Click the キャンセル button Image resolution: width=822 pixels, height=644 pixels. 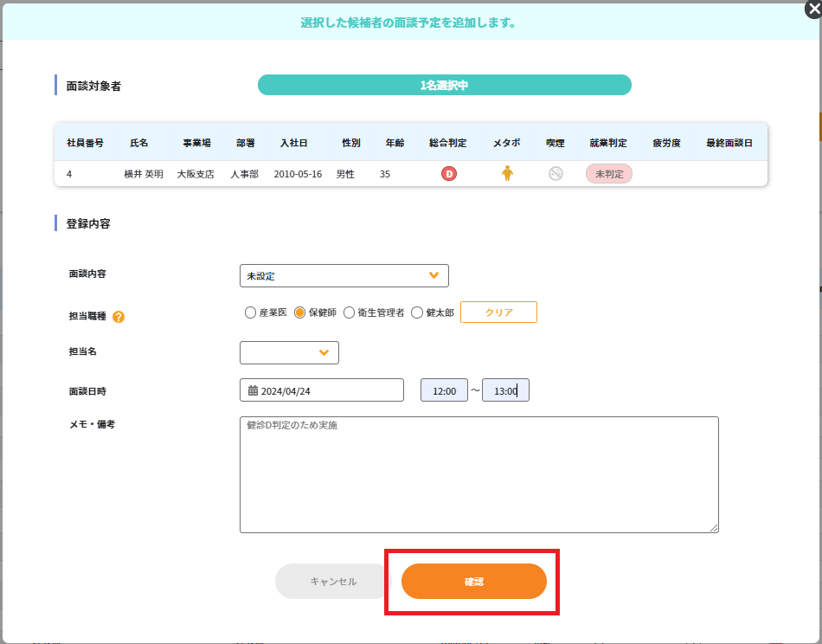[333, 582]
